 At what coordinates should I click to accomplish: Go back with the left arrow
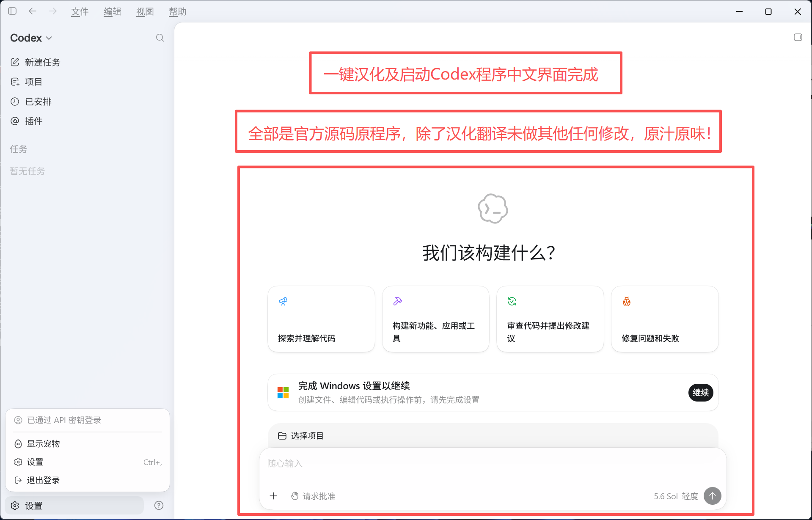[33, 11]
